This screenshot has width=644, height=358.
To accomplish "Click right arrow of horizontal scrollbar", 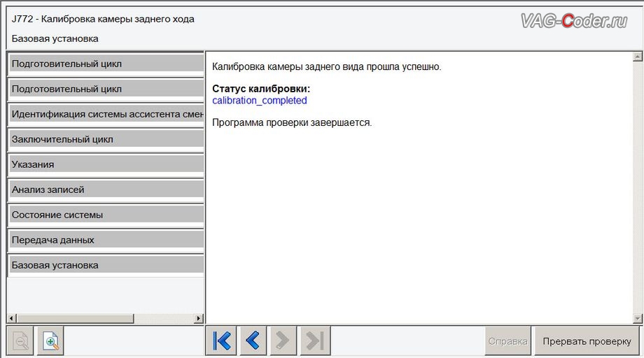I will point(199,318).
